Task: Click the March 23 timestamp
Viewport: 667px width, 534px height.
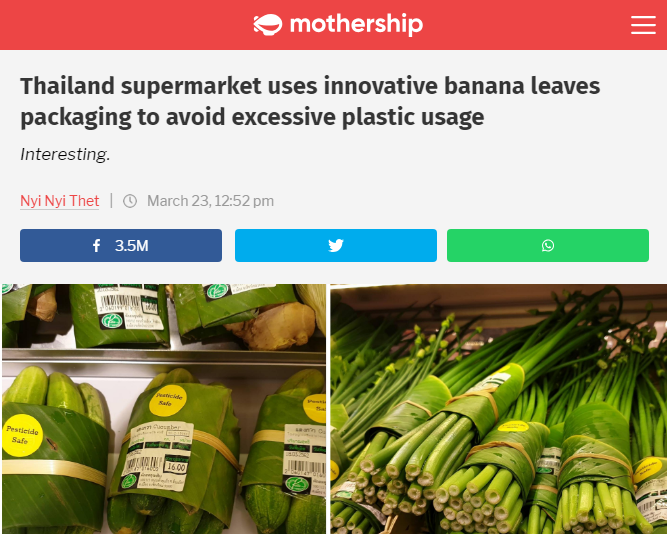Action: tap(210, 201)
